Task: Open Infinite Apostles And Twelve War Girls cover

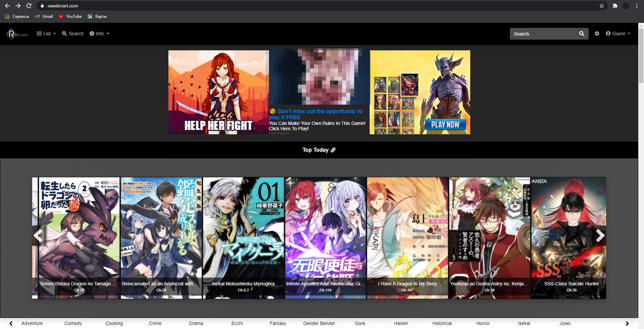Action: pos(326,238)
